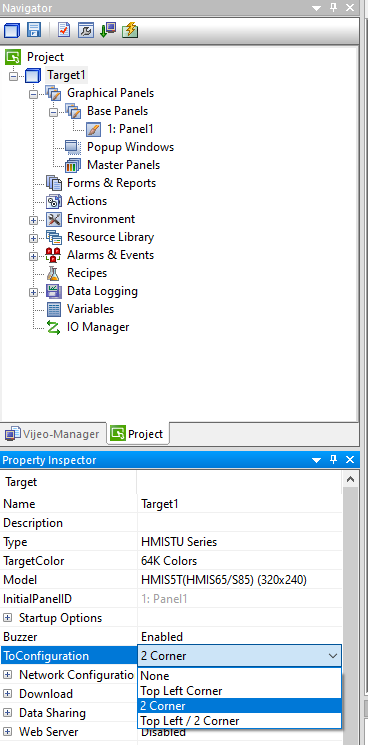Close the Navigator panel

[x=350, y=8]
